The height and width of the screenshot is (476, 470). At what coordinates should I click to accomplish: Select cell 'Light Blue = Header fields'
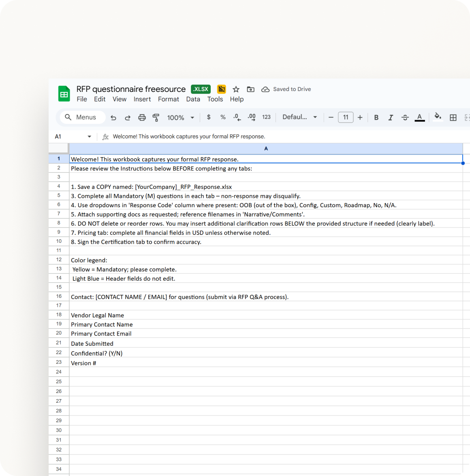(266, 278)
